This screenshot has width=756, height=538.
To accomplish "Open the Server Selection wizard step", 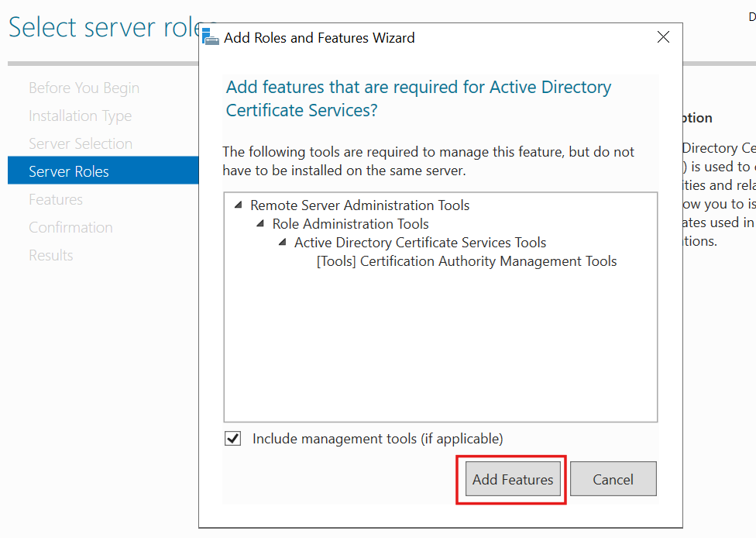I will [81, 143].
